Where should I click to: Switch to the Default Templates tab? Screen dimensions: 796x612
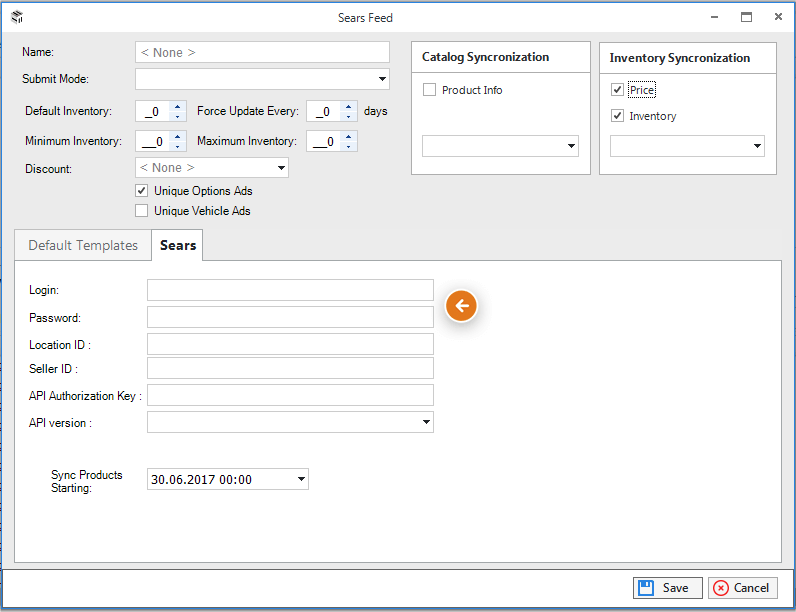pyautogui.click(x=83, y=246)
